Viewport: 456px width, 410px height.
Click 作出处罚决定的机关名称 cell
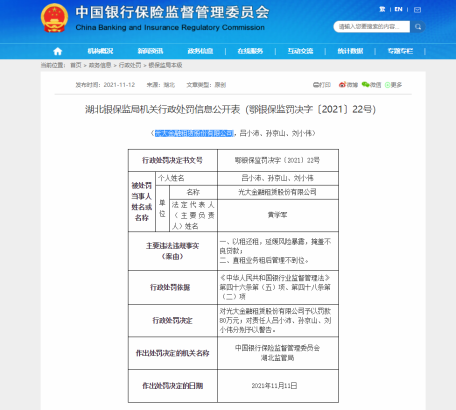pyautogui.click(x=173, y=353)
